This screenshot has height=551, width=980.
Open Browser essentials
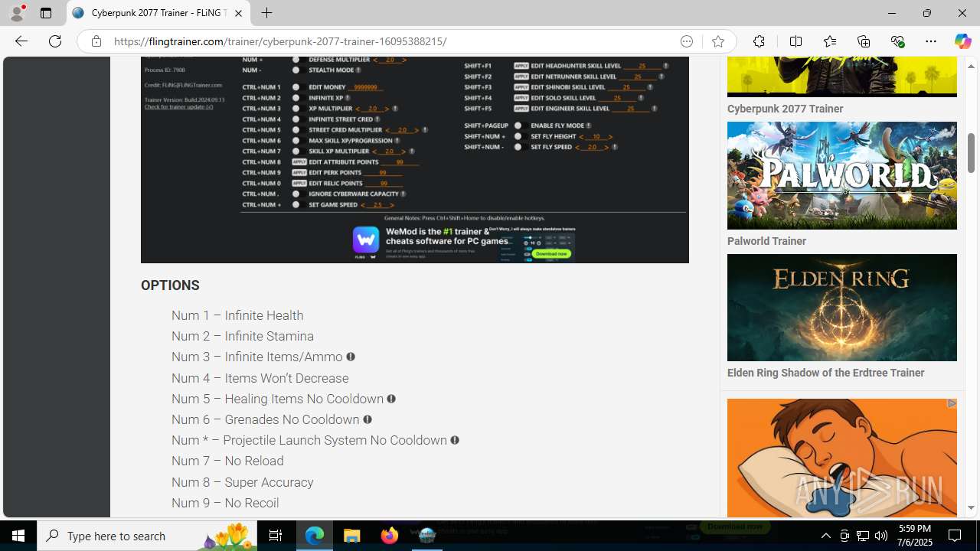click(x=897, y=41)
